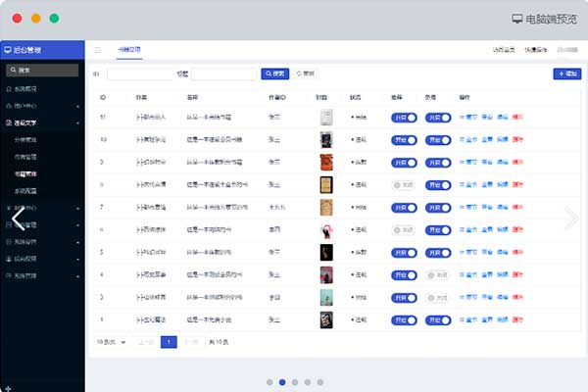This screenshot has height=392, width=588.
Task: Click the 系统设置 icon in sidebar
Action: coord(9,242)
